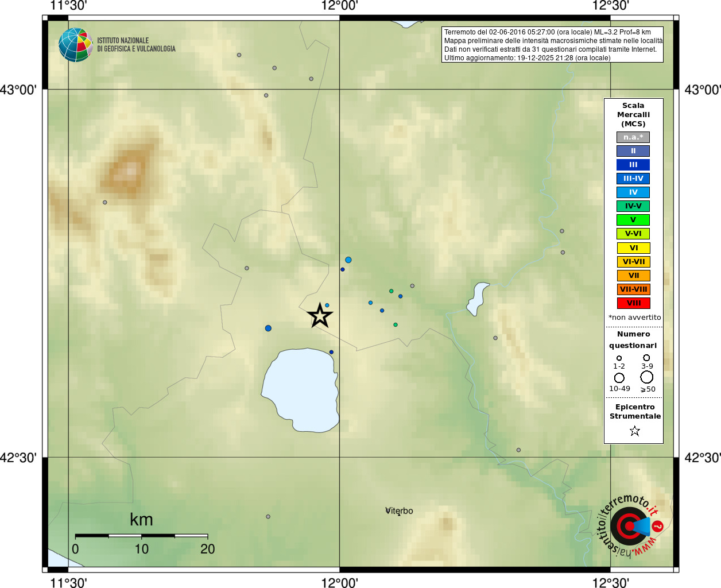The height and width of the screenshot is (588, 721).
Task: Select the orange VII legend swatch
Action: 633,276
